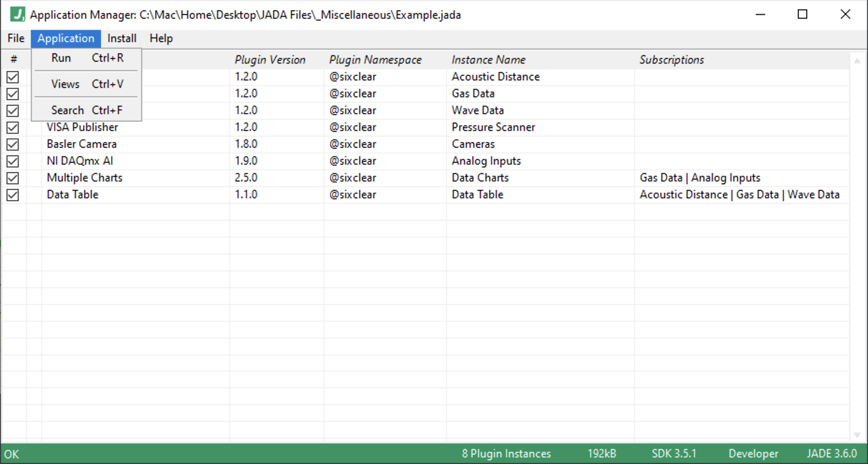The width and height of the screenshot is (868, 464).
Task: Click the JADE app icon in title bar
Action: coord(17,14)
